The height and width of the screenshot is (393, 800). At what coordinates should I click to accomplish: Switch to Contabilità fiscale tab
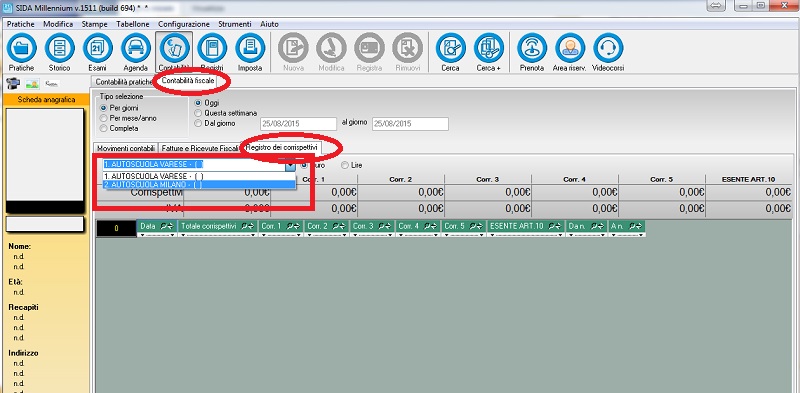[x=188, y=81]
